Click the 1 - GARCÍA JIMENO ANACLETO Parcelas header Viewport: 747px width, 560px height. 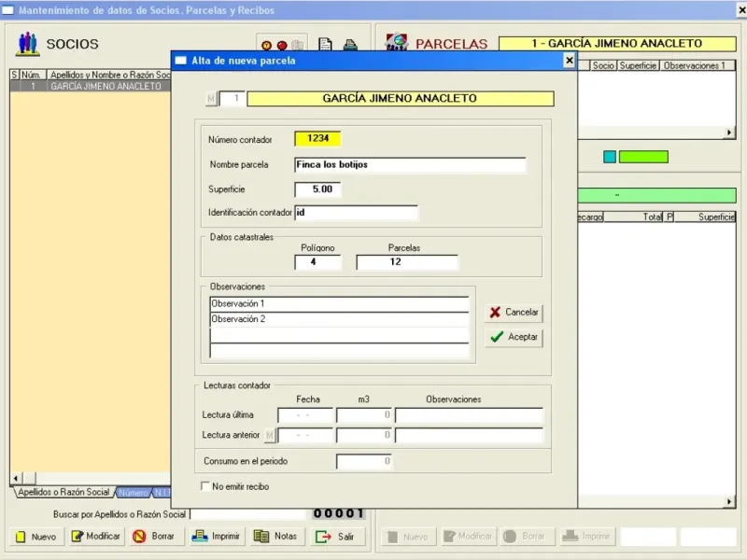617,43
